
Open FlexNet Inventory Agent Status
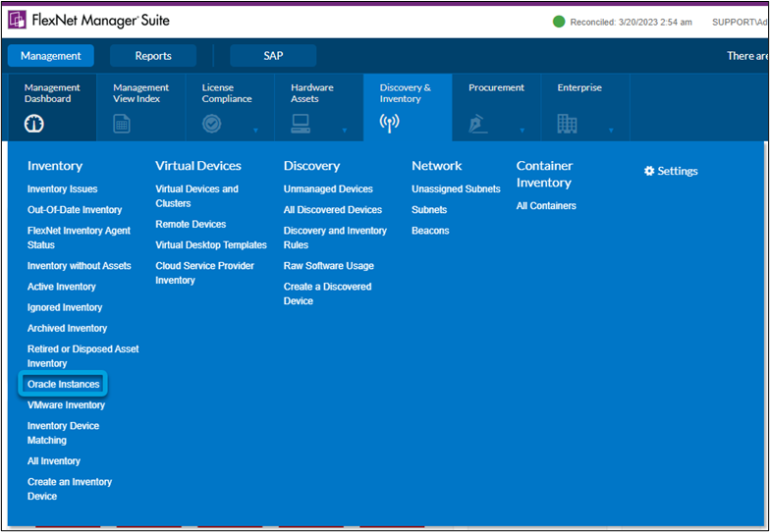tap(79, 238)
